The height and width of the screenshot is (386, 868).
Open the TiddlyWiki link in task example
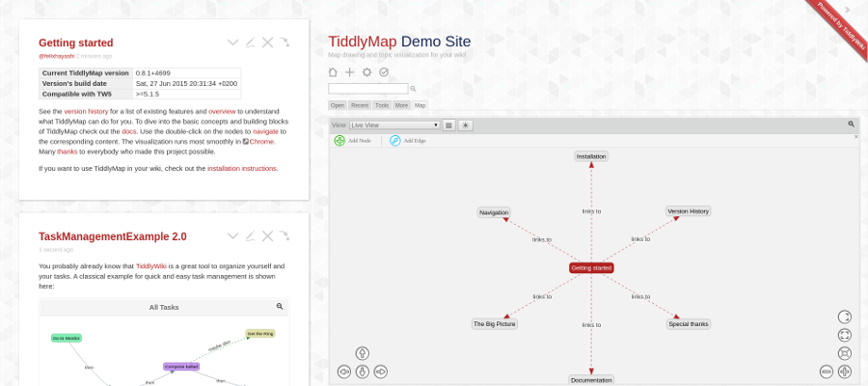click(151, 265)
